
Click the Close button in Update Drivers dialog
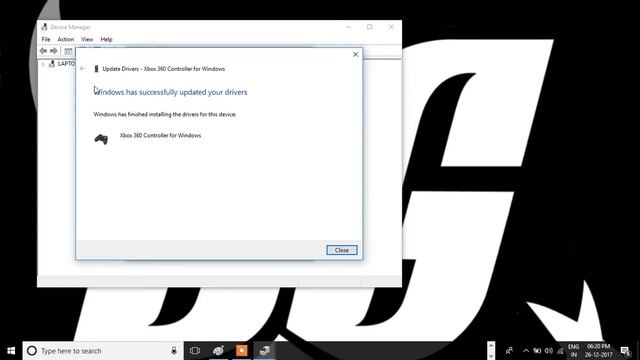coord(342,250)
